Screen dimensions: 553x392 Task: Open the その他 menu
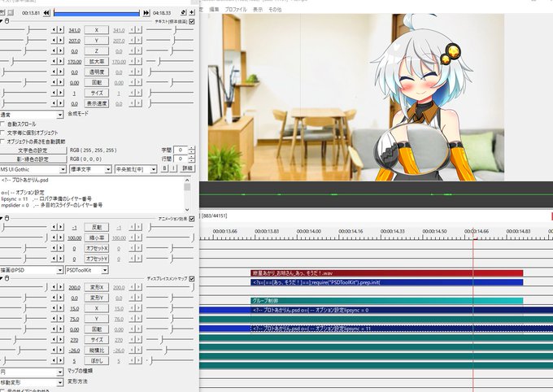pyautogui.click(x=275, y=10)
